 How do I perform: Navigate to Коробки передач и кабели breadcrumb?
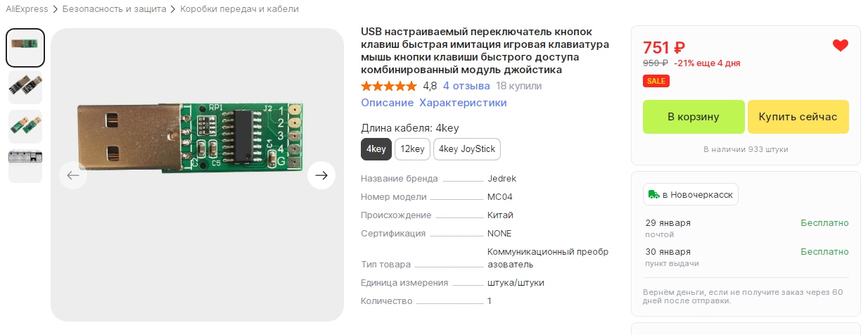pyautogui.click(x=239, y=9)
